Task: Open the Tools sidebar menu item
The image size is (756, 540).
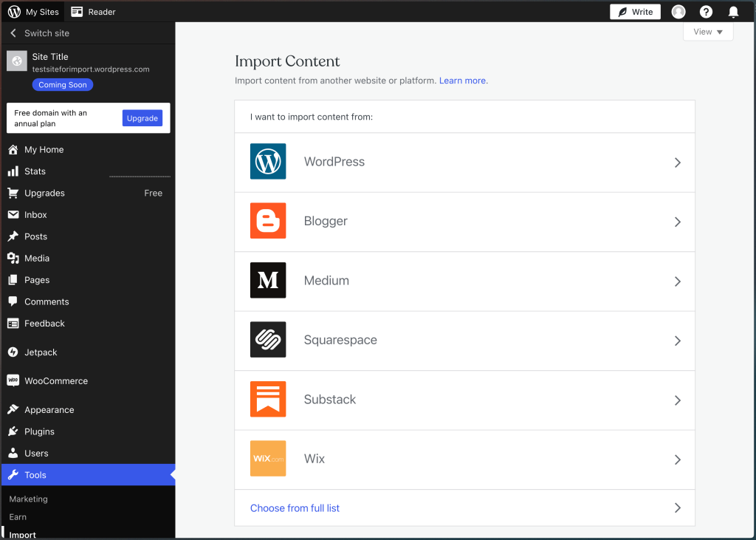Action: (x=35, y=475)
